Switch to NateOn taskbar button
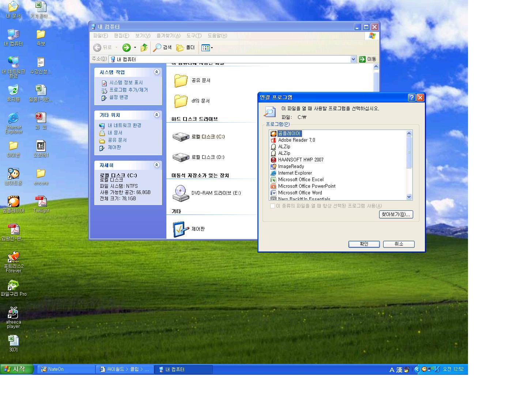The height and width of the screenshot is (418, 532). (66, 369)
